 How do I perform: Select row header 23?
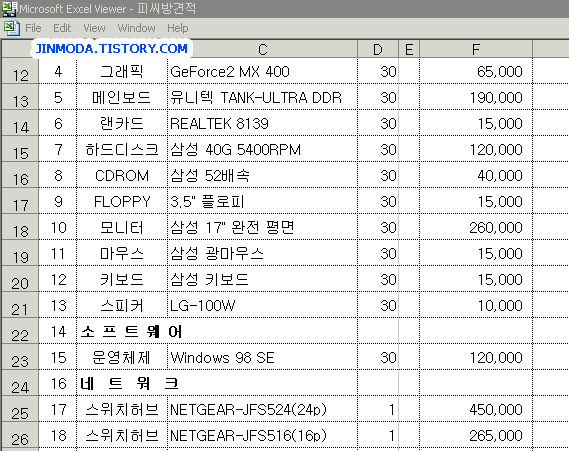[x=20, y=357]
